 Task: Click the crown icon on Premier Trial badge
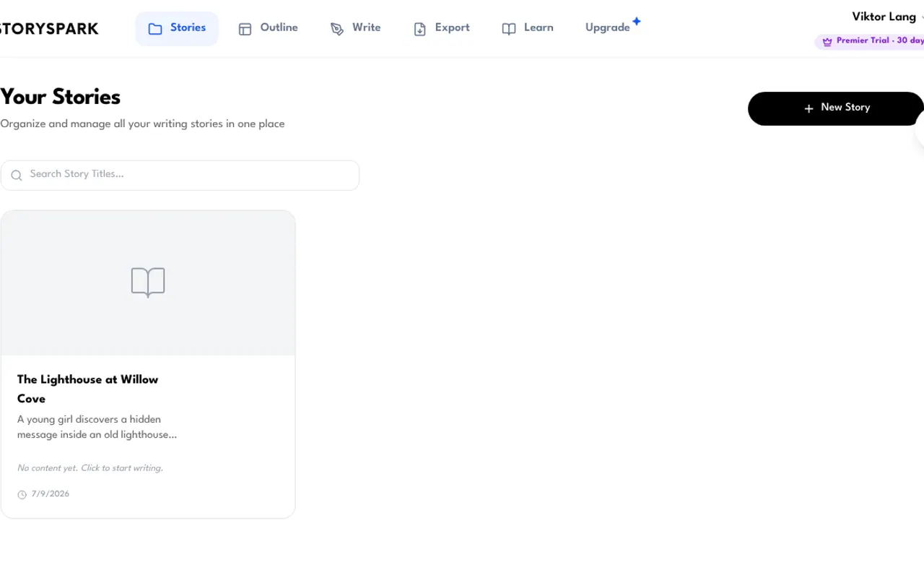pos(827,41)
